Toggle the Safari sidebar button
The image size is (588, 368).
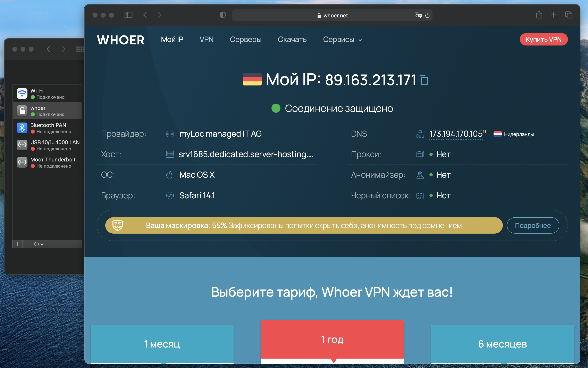128,15
